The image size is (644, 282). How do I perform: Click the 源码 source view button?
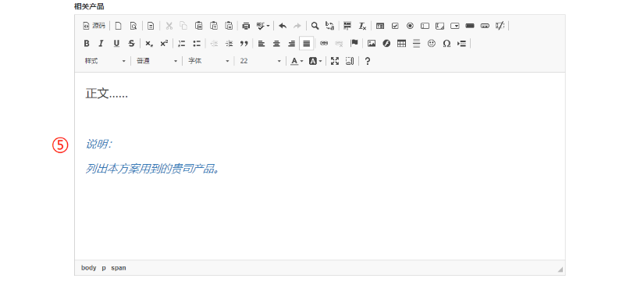94,26
